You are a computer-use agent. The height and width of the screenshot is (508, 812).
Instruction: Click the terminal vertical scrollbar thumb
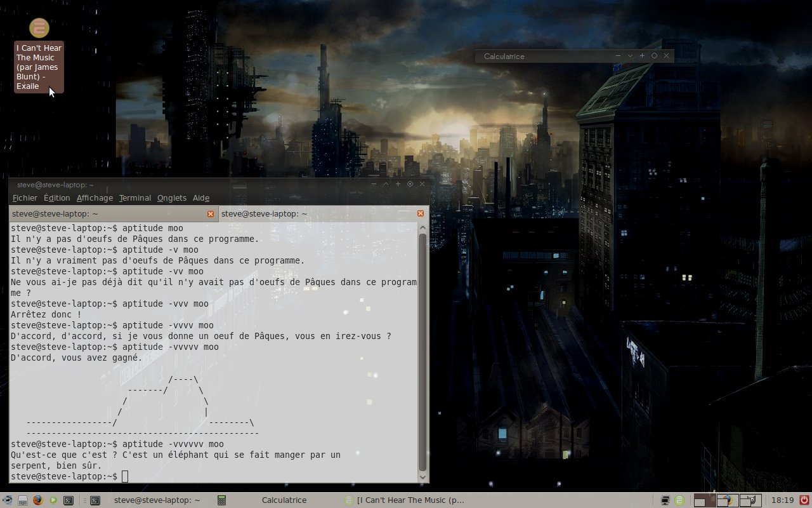[423, 352]
